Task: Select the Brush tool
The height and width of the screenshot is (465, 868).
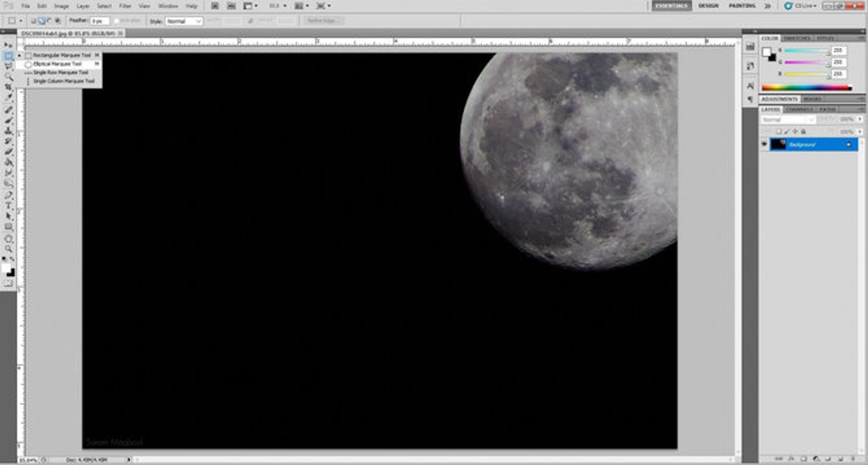Action: tap(8, 120)
